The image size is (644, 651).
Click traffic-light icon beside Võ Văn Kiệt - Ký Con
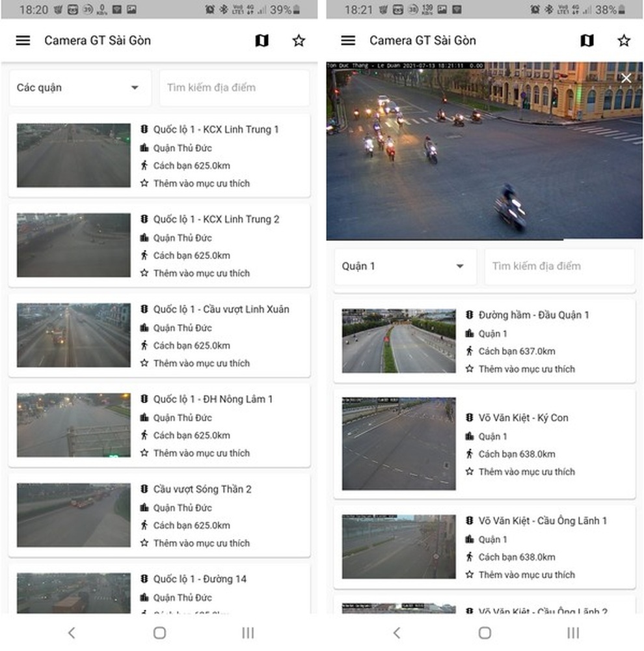469,418
